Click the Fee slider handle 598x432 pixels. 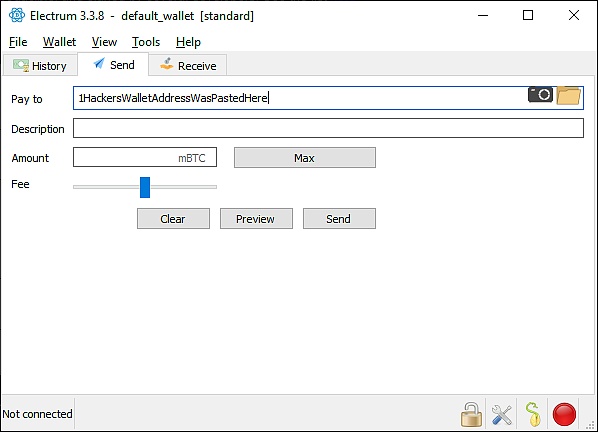pyautogui.click(x=145, y=187)
